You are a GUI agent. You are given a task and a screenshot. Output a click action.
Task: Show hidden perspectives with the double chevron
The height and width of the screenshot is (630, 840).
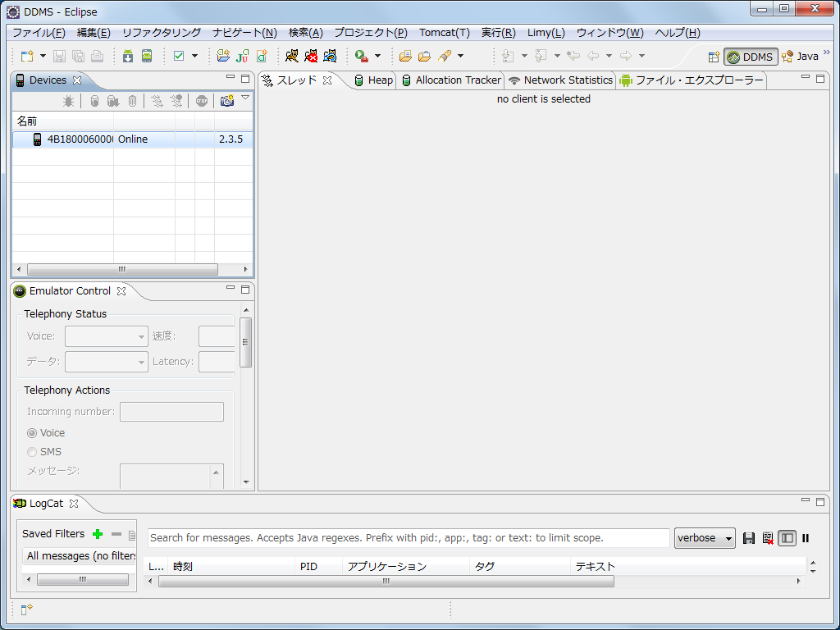pyautogui.click(x=827, y=52)
